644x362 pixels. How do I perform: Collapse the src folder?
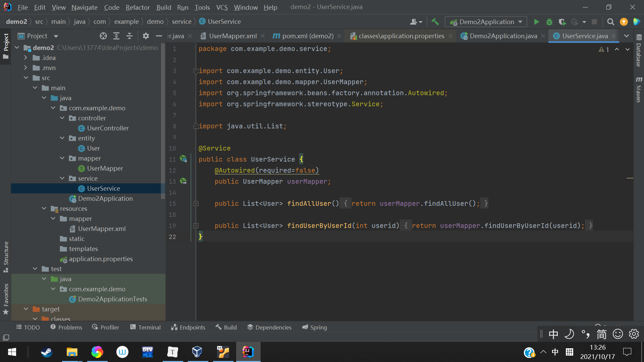[25, 78]
